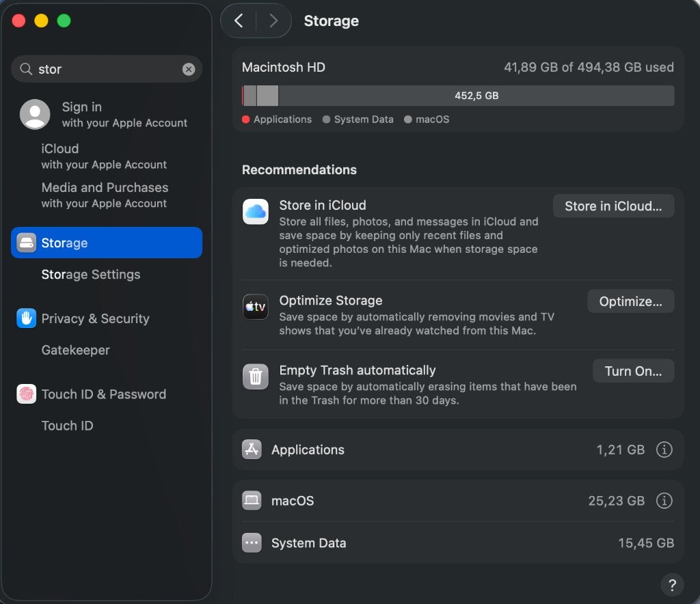Click the System Data legend dot
This screenshot has width=700, height=604.
click(326, 120)
